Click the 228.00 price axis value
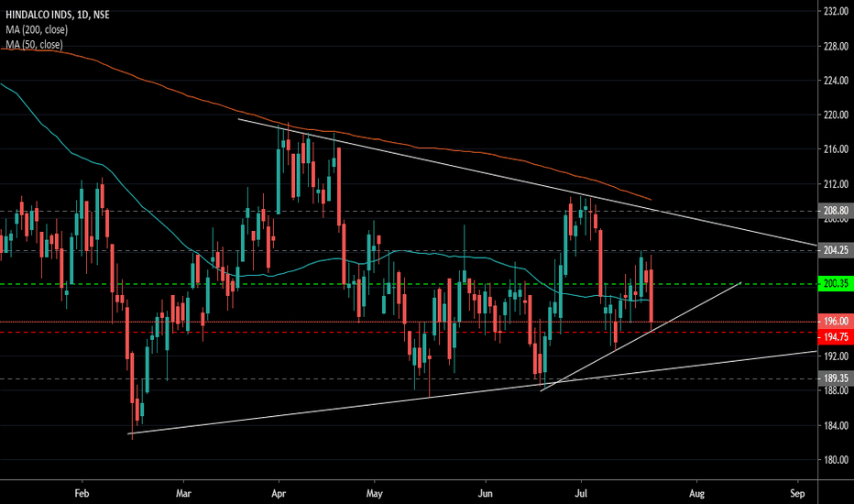This screenshot has height=504, width=854. 836,47
